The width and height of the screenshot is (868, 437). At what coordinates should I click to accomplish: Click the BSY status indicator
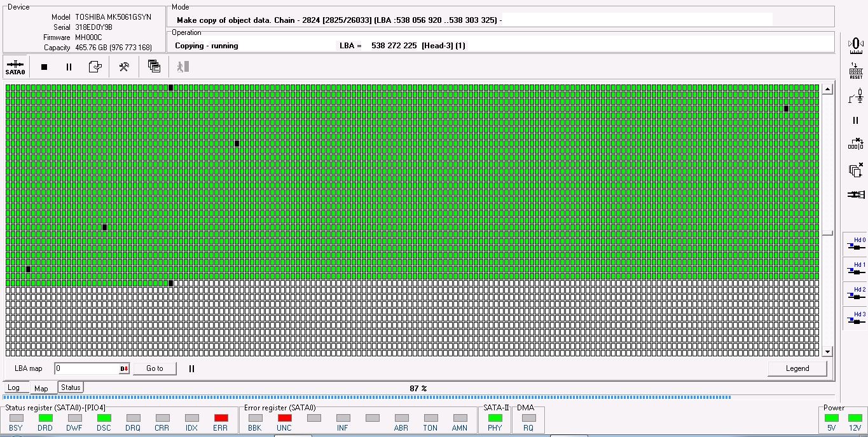(16, 418)
